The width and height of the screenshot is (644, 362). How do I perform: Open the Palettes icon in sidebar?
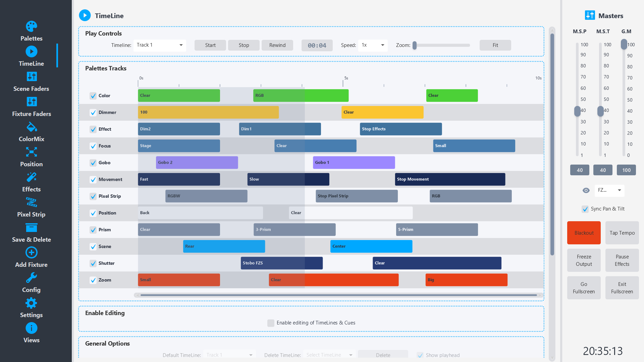click(31, 26)
